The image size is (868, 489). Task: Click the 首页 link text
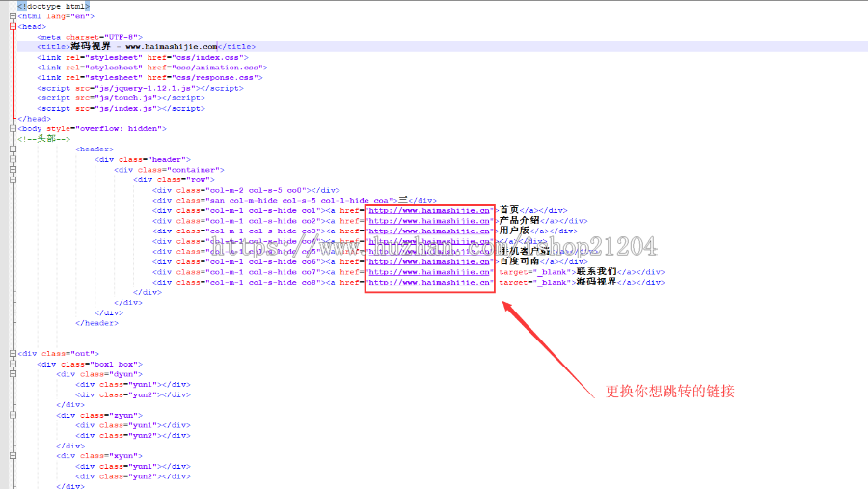click(x=509, y=210)
